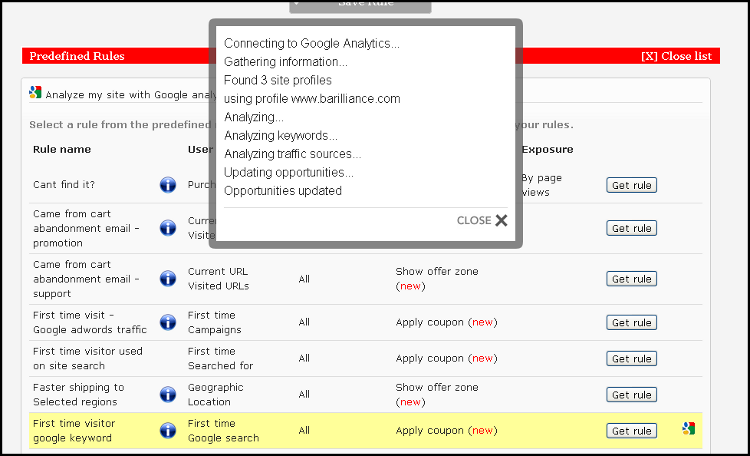
Task: Click 'Apply coupon (new)' in on site search row
Action: pos(447,358)
